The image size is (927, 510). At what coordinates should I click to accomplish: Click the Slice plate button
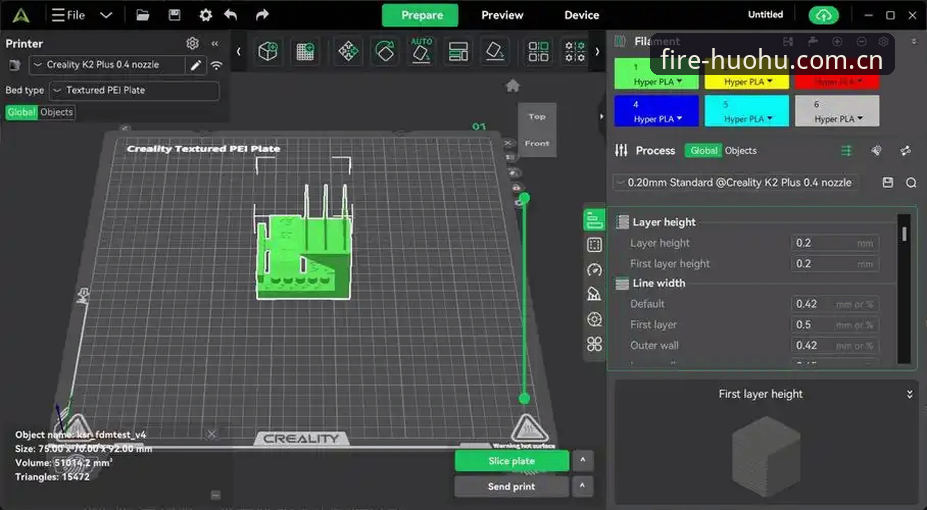coord(511,461)
